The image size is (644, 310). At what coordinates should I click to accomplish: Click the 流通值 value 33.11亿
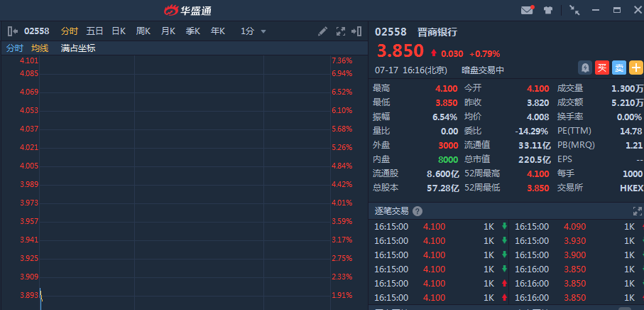pyautogui.click(x=535, y=146)
